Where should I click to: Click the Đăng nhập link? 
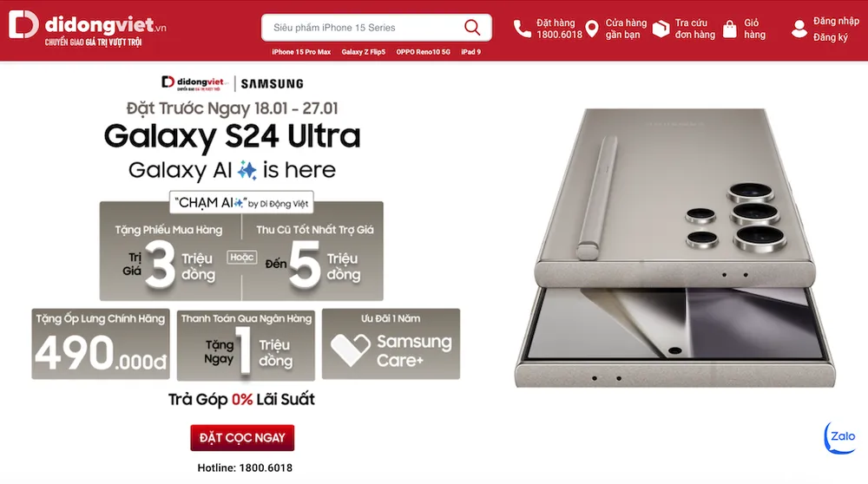coord(836,21)
